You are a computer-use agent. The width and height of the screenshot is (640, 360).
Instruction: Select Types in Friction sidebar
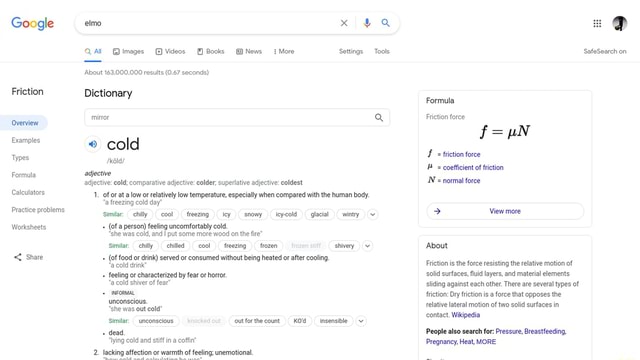(x=20, y=158)
